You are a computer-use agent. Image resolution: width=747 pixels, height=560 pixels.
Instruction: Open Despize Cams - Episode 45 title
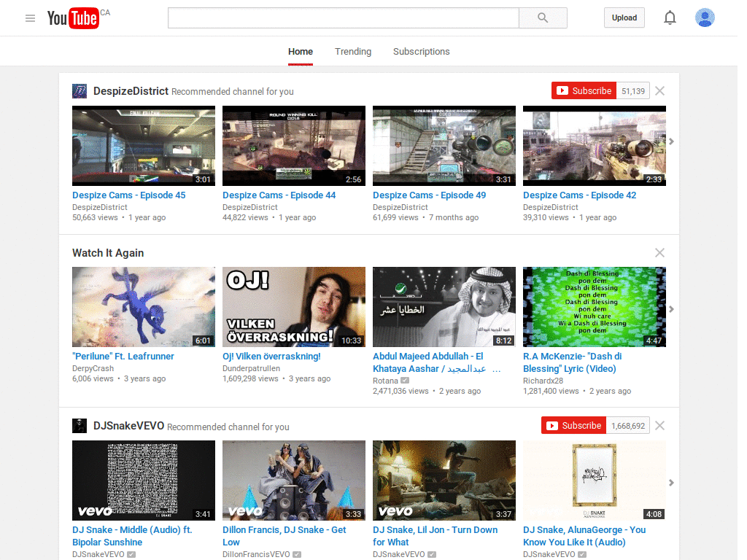click(128, 195)
